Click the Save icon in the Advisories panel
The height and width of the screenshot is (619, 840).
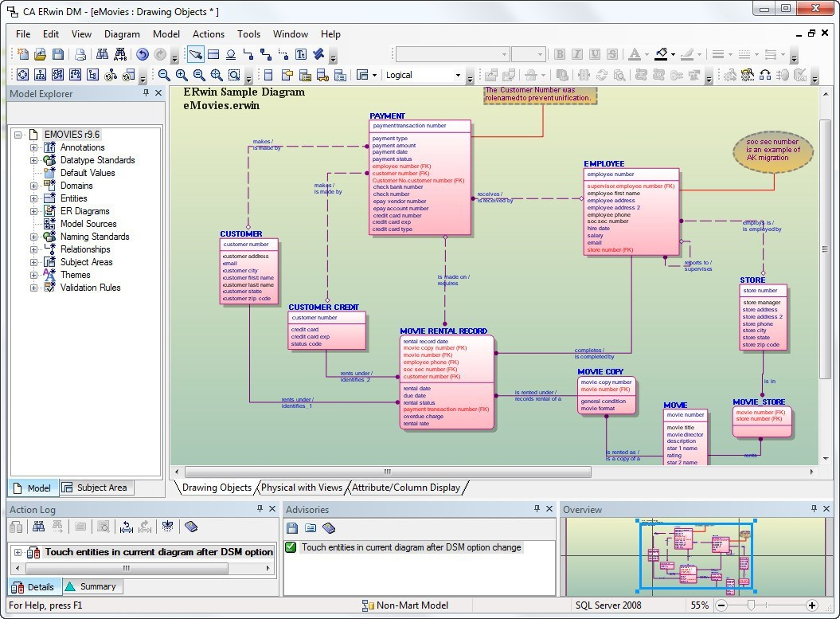(292, 527)
